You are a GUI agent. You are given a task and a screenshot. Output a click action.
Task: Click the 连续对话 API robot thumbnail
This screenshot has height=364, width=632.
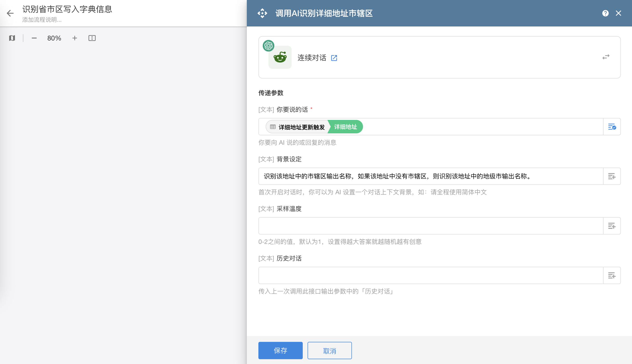[280, 58]
